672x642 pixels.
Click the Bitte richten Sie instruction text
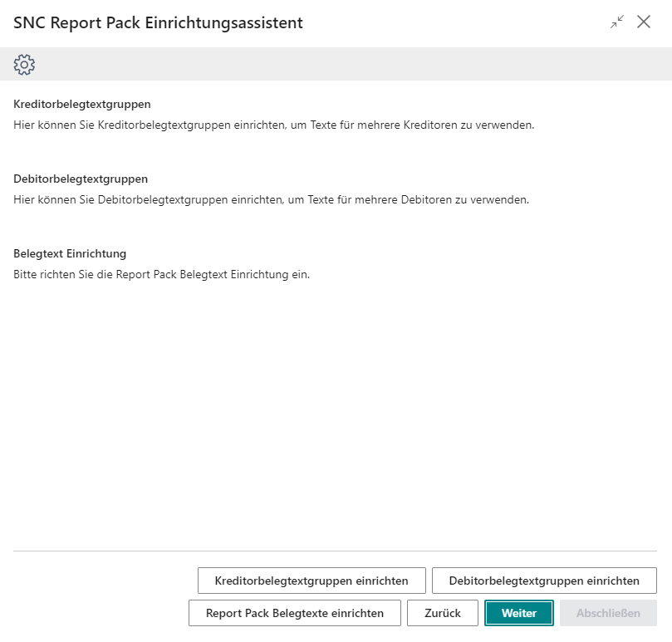click(x=161, y=275)
